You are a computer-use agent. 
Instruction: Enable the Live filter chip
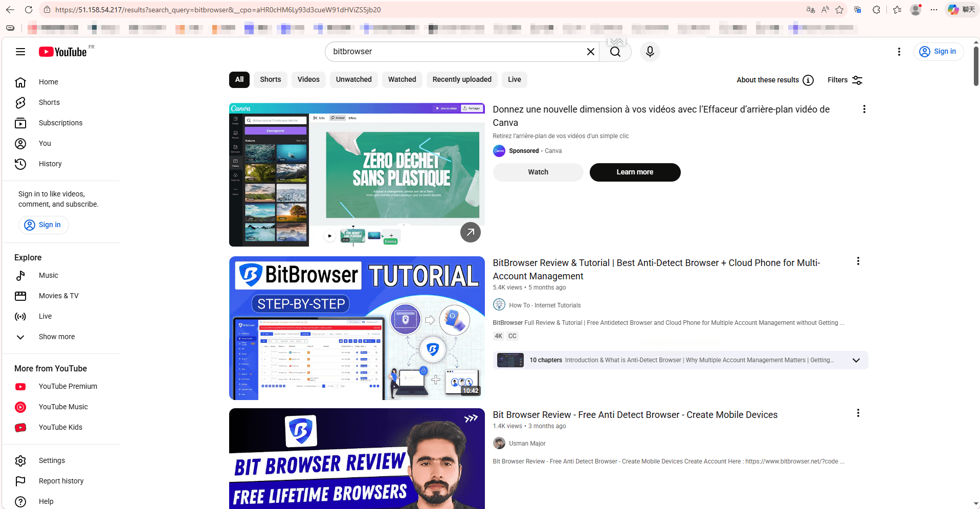[x=514, y=80]
